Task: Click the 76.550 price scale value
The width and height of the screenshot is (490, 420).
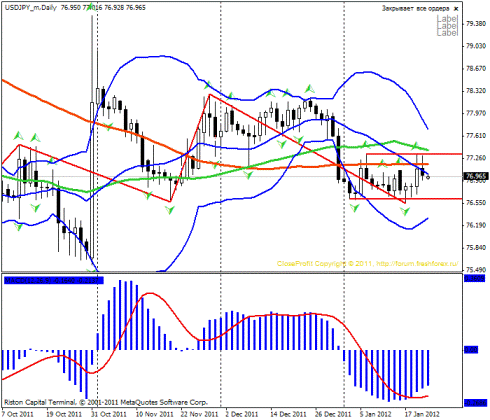Action: (x=476, y=203)
